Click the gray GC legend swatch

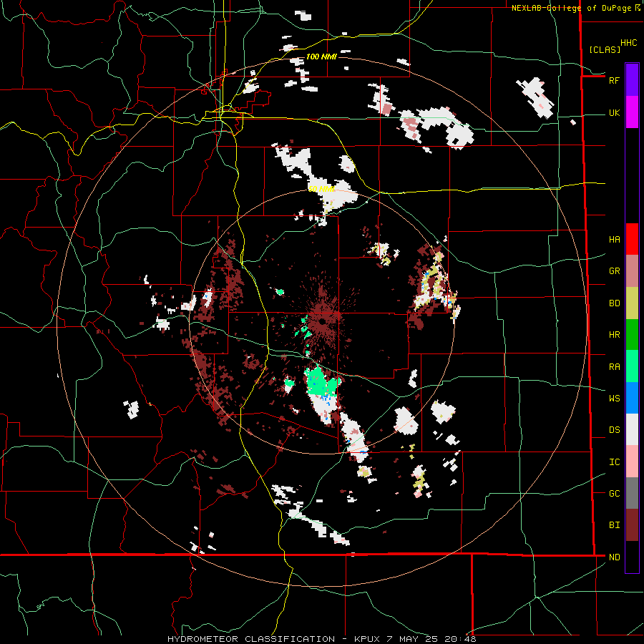(632, 493)
